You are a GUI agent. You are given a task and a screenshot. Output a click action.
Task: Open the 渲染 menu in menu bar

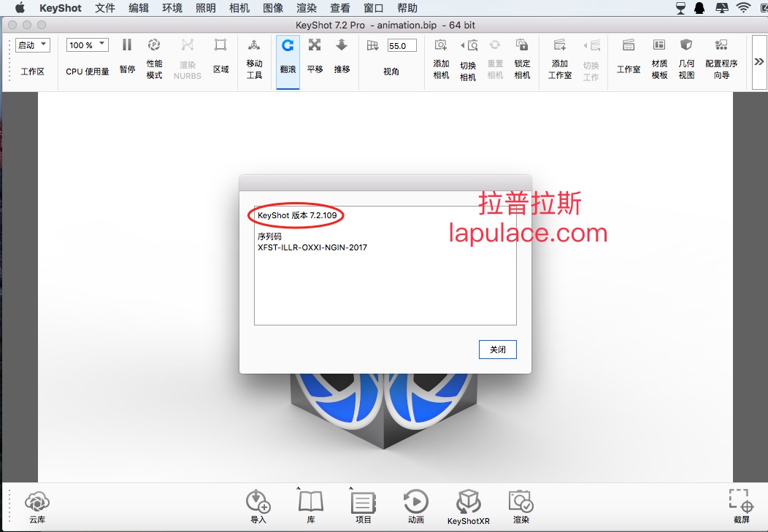click(x=307, y=8)
